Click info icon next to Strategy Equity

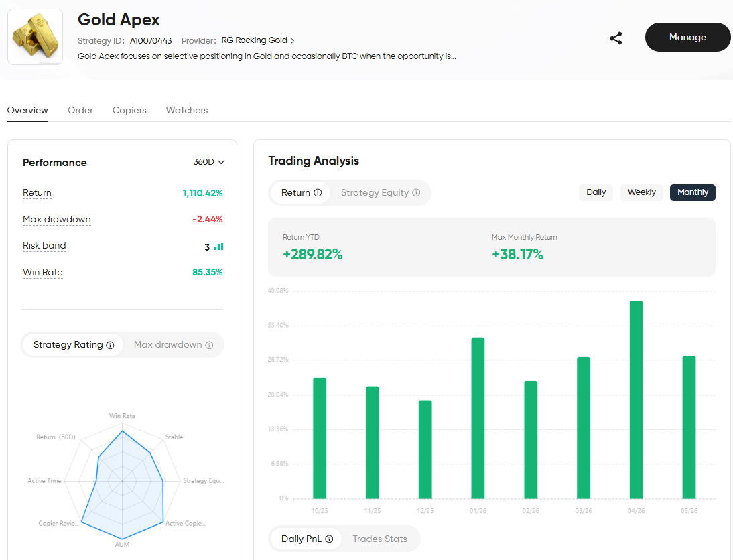[x=416, y=193]
